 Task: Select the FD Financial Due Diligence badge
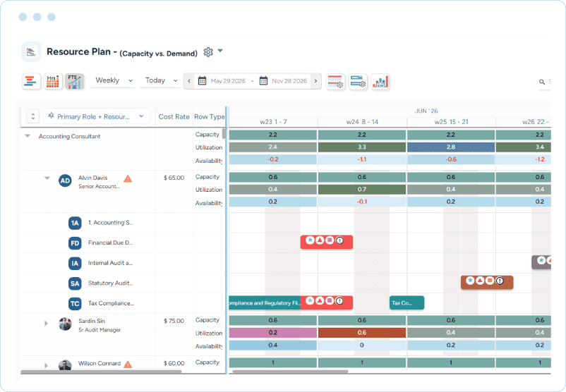(75, 243)
